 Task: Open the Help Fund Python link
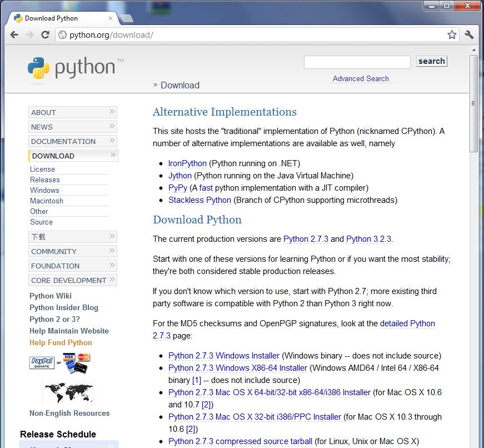point(61,343)
